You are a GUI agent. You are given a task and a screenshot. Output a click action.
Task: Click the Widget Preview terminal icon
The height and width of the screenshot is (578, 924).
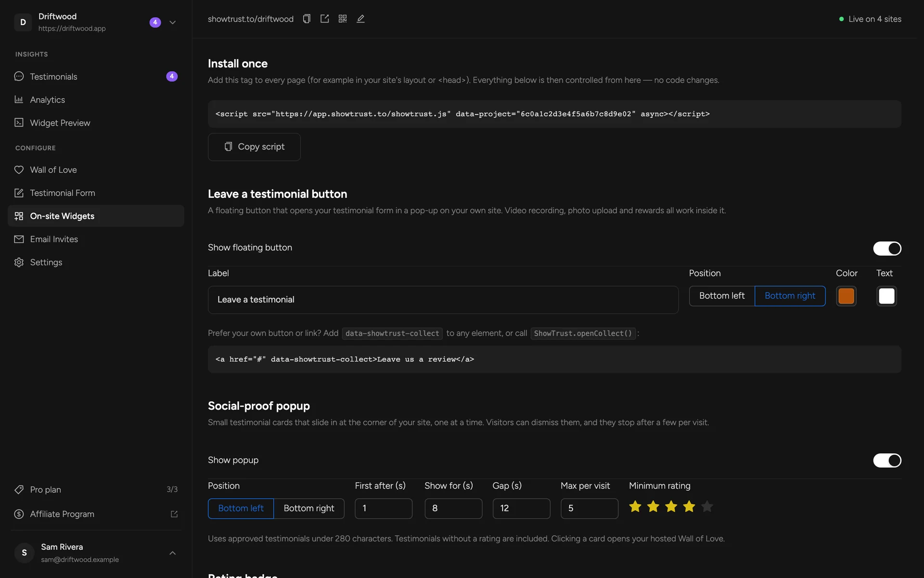[19, 123]
